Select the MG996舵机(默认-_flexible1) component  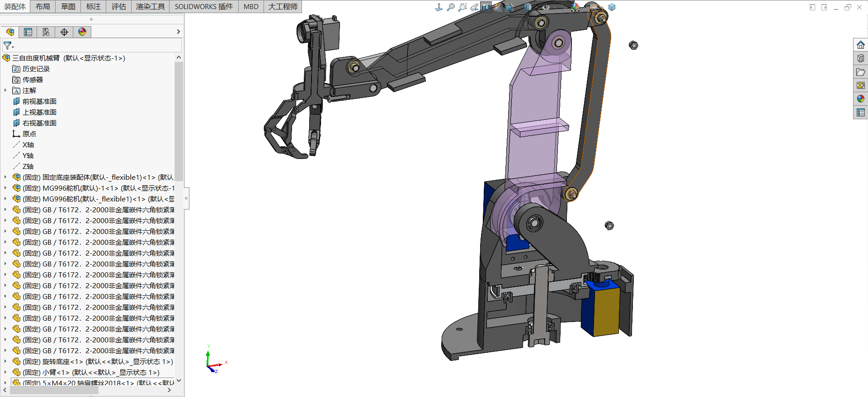[x=93, y=199]
